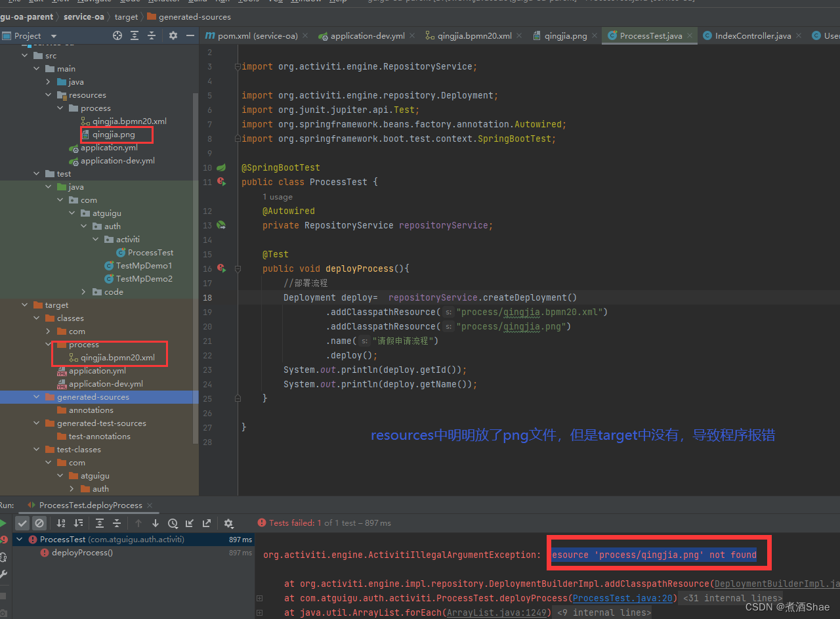The image size is (840, 619).
Task: Collapse the resources folder
Action: pos(49,95)
